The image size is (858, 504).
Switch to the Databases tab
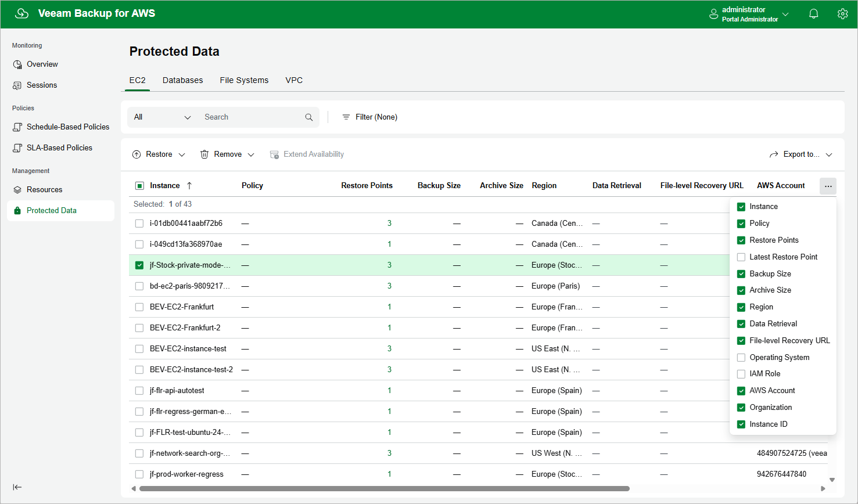[183, 80]
